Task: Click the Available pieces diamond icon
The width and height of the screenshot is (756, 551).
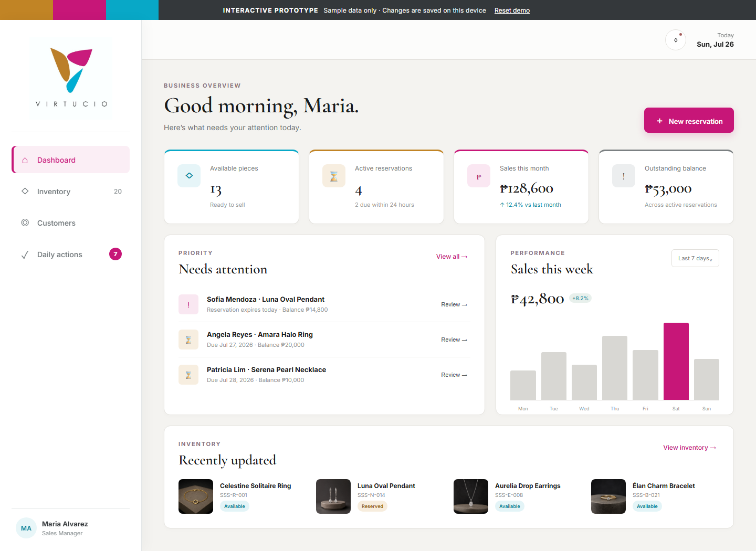Action: click(189, 176)
